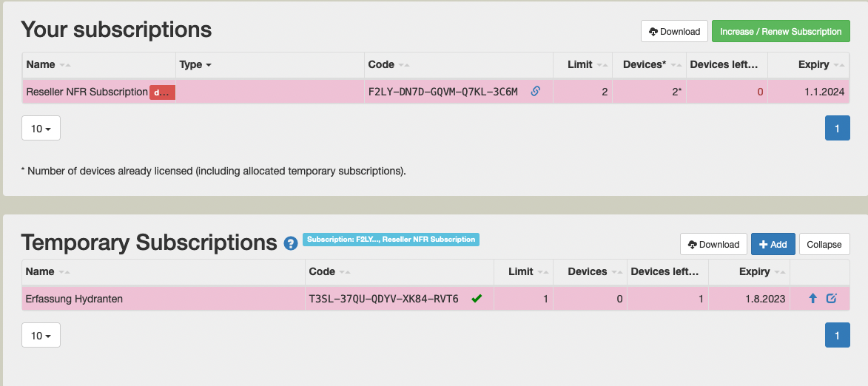The height and width of the screenshot is (386, 868).
Task: Add a new temporary subscription
Action: (x=773, y=245)
